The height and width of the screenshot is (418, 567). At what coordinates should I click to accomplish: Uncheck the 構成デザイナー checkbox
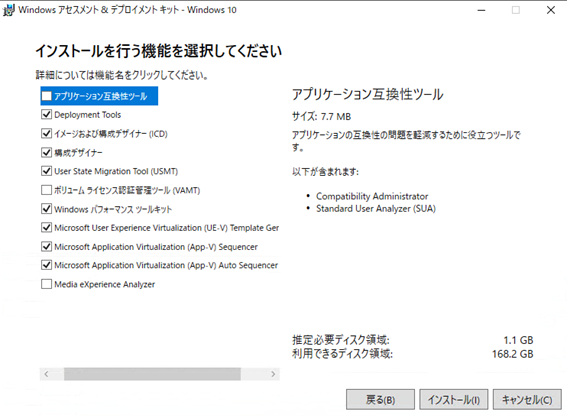pos(47,152)
